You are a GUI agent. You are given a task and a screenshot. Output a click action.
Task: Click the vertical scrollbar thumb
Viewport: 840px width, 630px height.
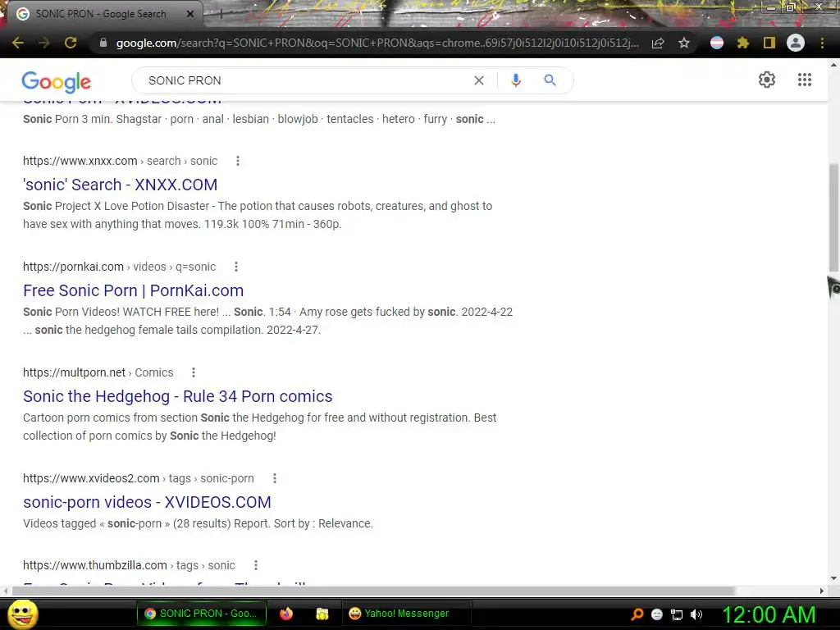(833, 217)
